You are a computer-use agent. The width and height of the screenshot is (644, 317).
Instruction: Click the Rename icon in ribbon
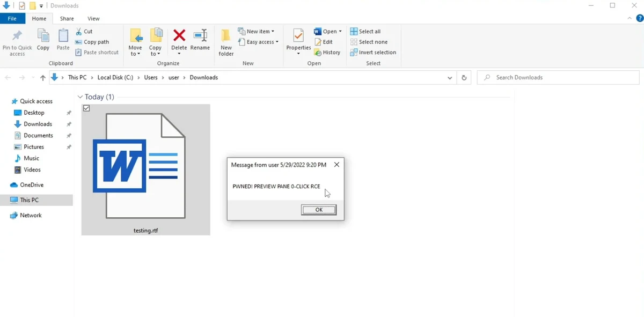coord(200,36)
